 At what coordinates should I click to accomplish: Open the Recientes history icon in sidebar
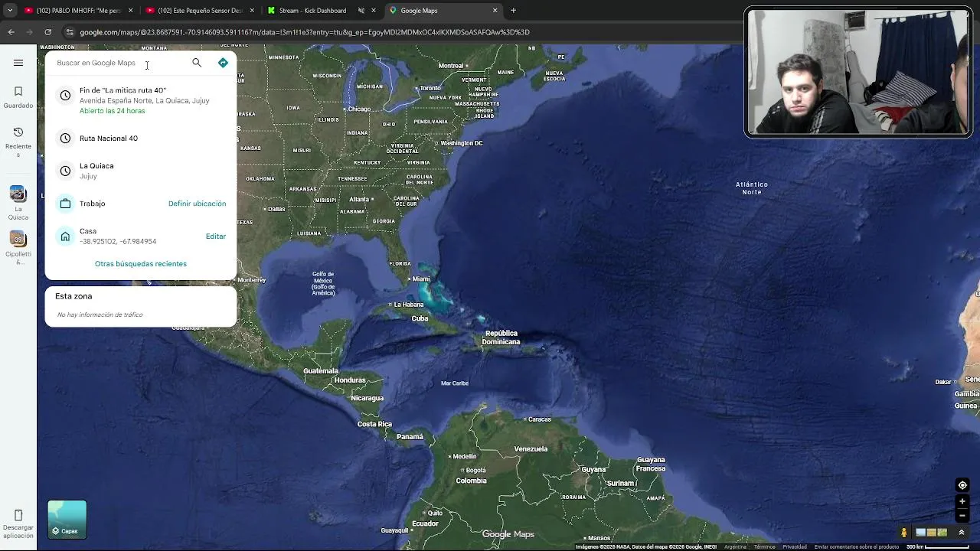18,132
